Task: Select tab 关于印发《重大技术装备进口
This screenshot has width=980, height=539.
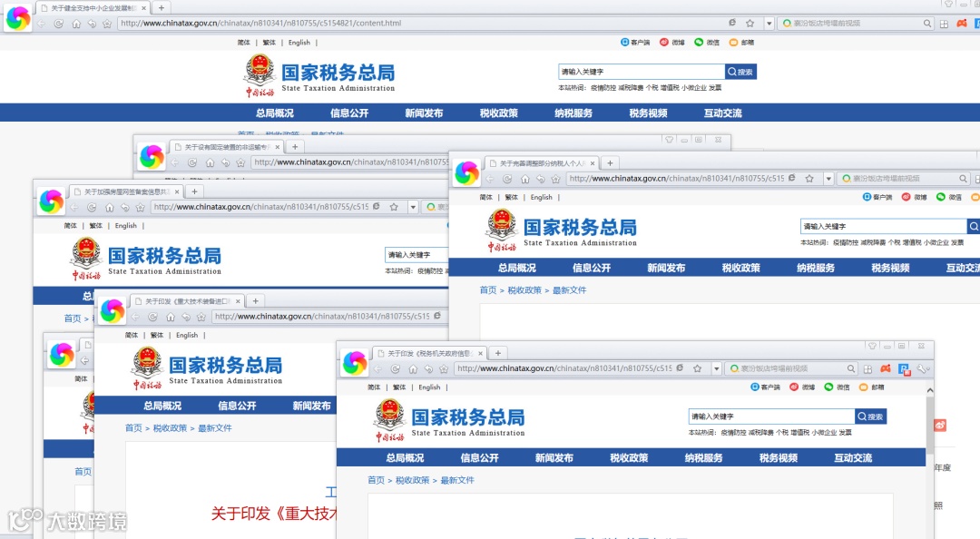Action: click(x=188, y=301)
